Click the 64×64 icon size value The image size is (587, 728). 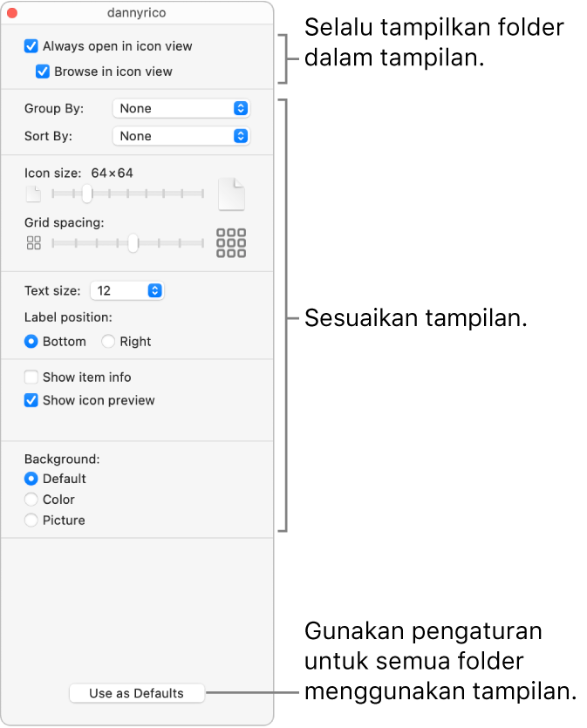coord(112,173)
